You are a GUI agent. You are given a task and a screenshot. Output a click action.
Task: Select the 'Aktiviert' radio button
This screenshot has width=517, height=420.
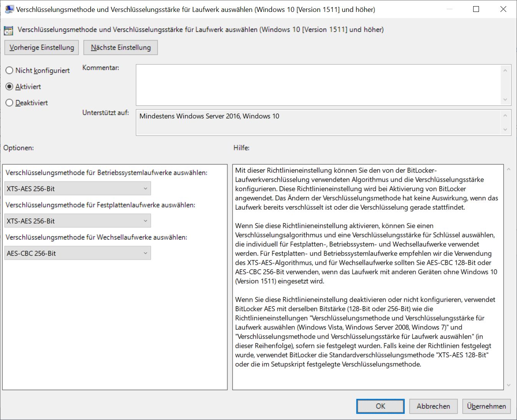pos(10,87)
